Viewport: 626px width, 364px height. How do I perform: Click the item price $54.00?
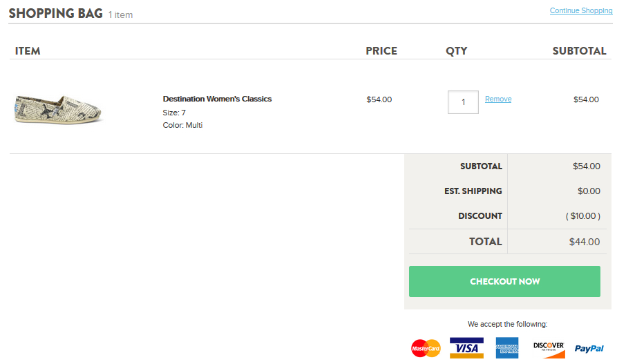coord(379,99)
